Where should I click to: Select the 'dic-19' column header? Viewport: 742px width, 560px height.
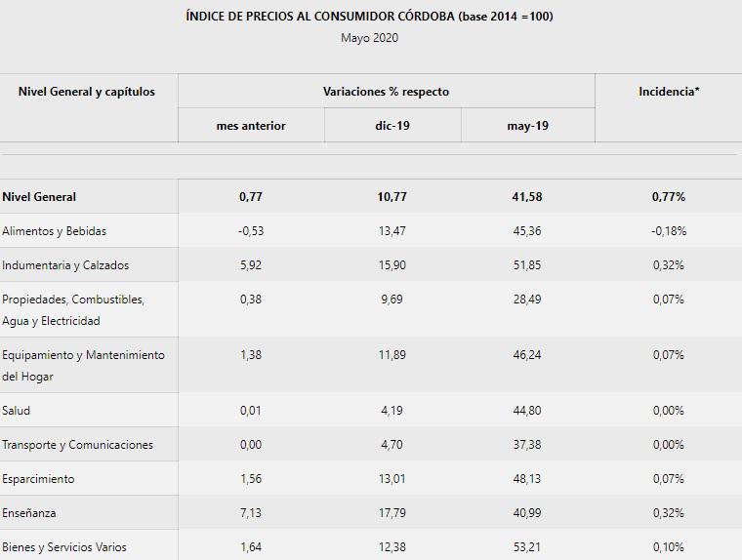(392, 126)
